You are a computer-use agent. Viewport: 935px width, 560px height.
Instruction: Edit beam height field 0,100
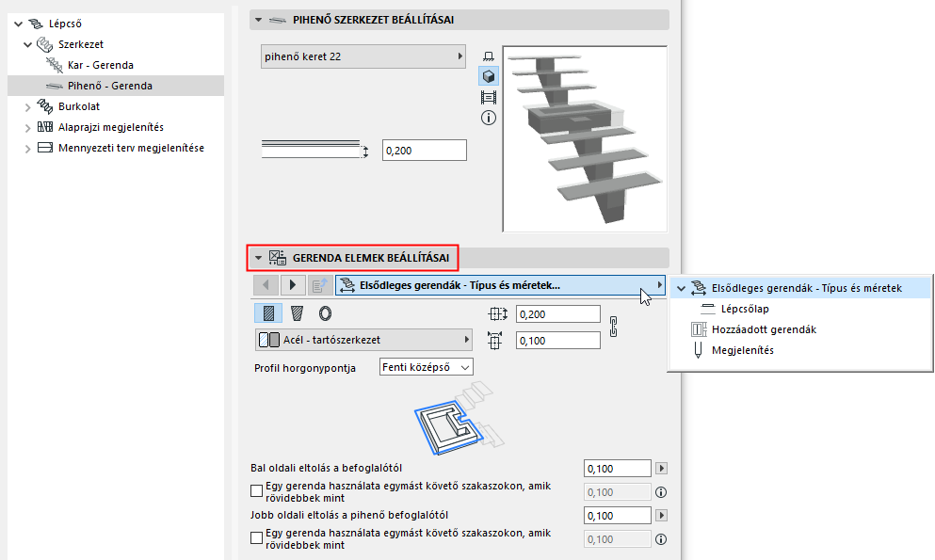point(558,340)
